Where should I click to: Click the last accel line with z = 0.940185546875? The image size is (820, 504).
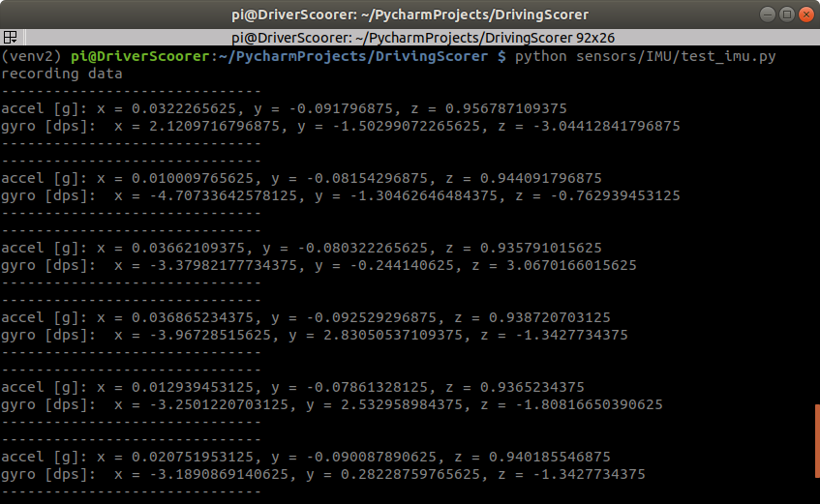305,457
